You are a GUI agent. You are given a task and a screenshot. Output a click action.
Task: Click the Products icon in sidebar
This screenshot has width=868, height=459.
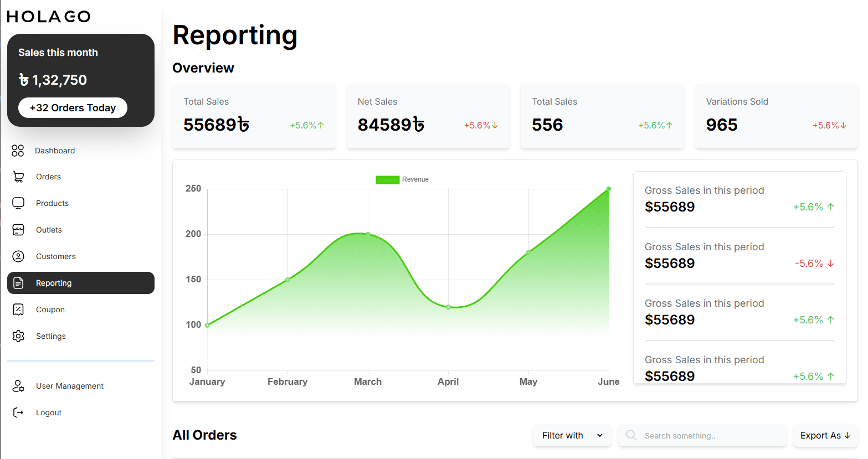click(x=18, y=203)
